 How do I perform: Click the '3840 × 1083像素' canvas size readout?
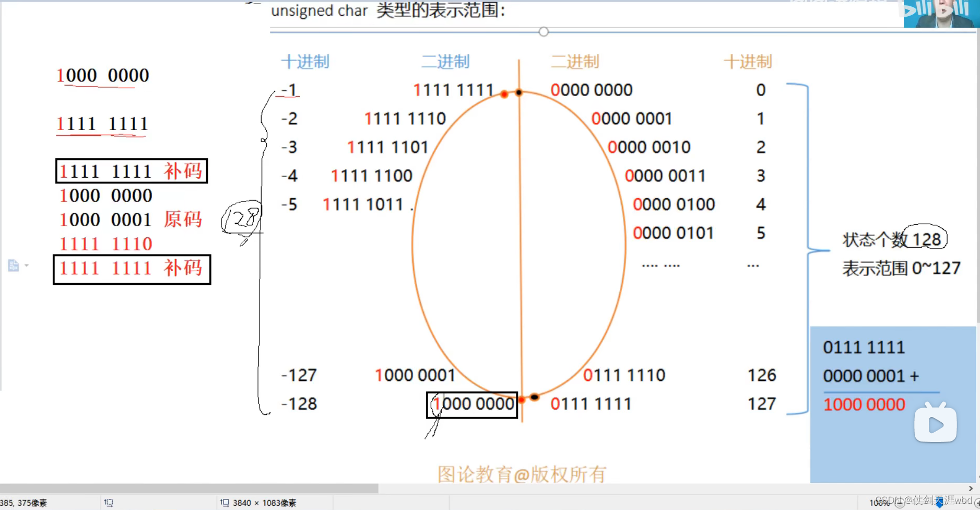click(264, 503)
